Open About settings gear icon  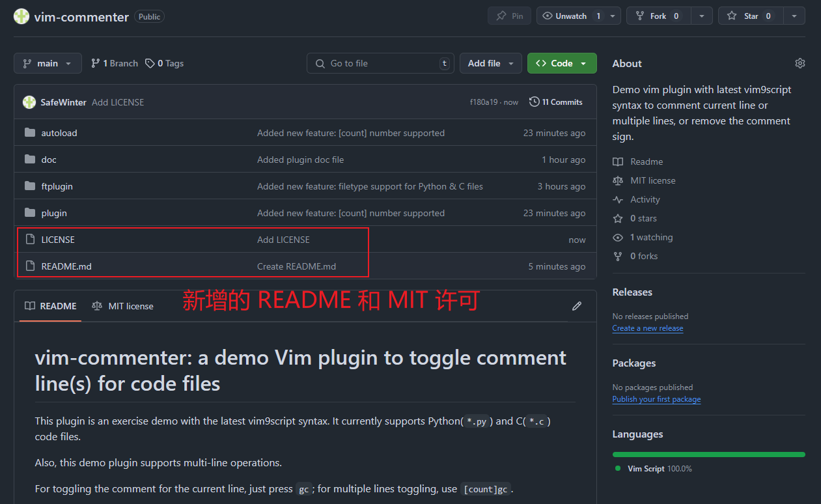[800, 63]
